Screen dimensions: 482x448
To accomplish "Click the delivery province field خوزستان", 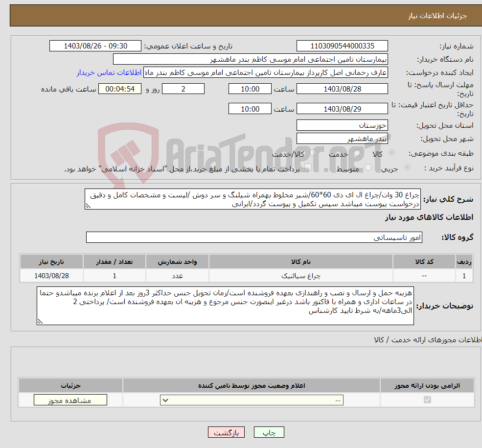I will pyautogui.click(x=342, y=125).
